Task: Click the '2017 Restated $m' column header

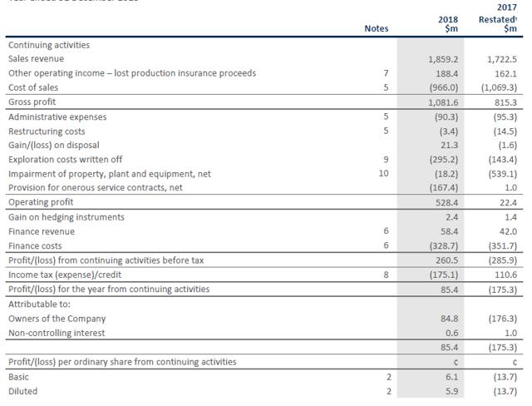Action: pos(498,20)
